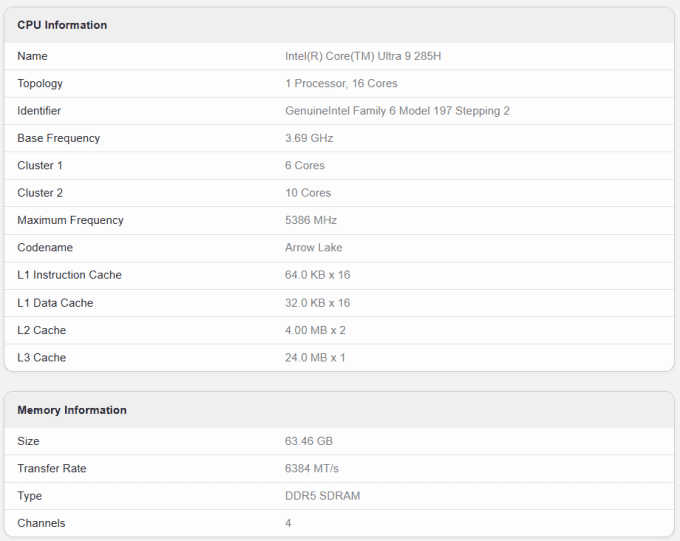The height and width of the screenshot is (541, 680).
Task: Select the 24.0 MB x 1 L3 value
Action: (315, 358)
